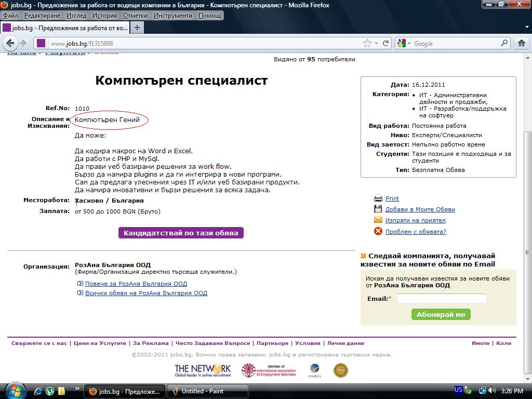532x399 pixels.
Task: Click Често Задавани Въпроси footer link
Action: click(x=212, y=343)
